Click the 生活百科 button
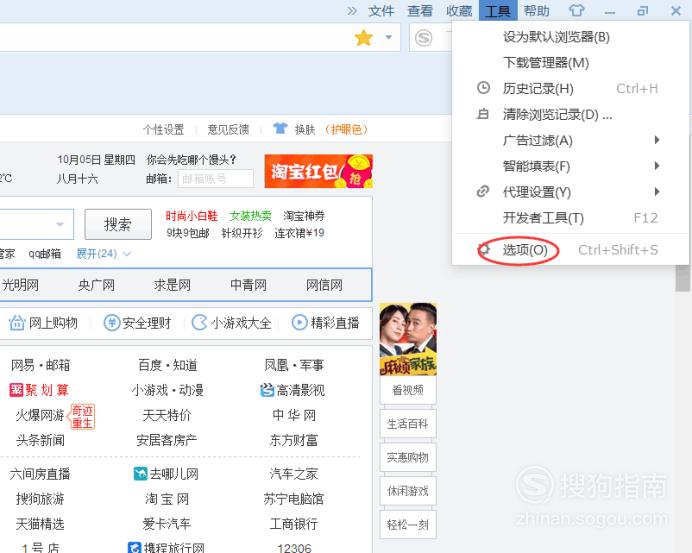692x553 pixels. [408, 424]
